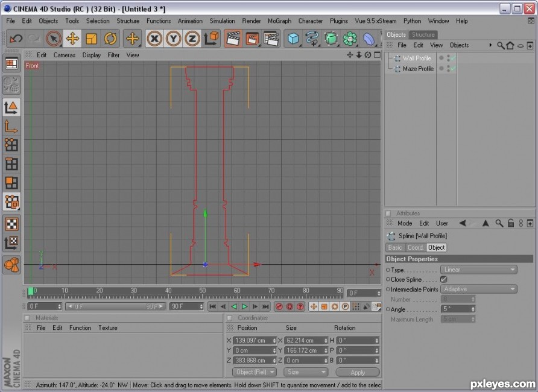Click the Size Y stepper arrows
Viewport: 538px width, 392px height.
pyautogui.click(x=326, y=350)
